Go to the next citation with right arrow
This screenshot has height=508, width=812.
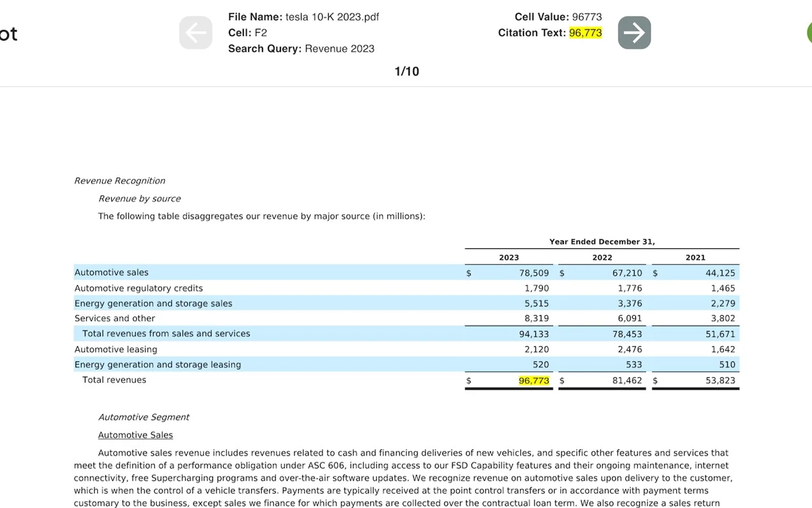[x=634, y=33]
